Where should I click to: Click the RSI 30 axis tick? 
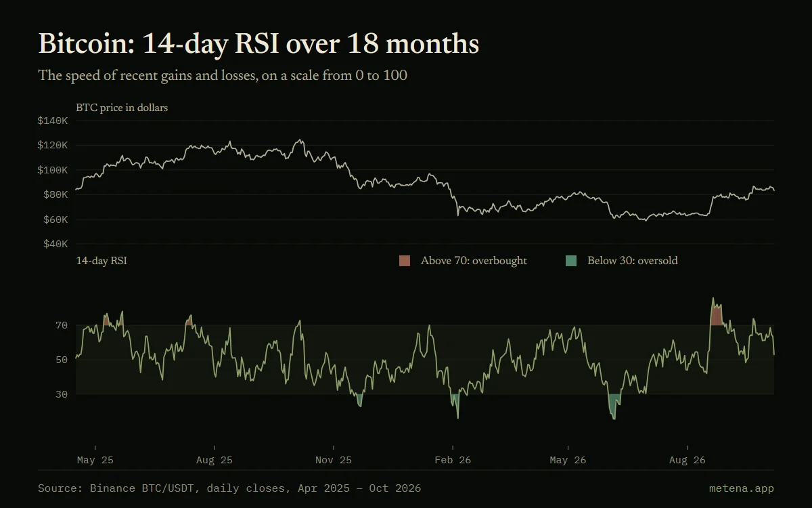pos(62,394)
